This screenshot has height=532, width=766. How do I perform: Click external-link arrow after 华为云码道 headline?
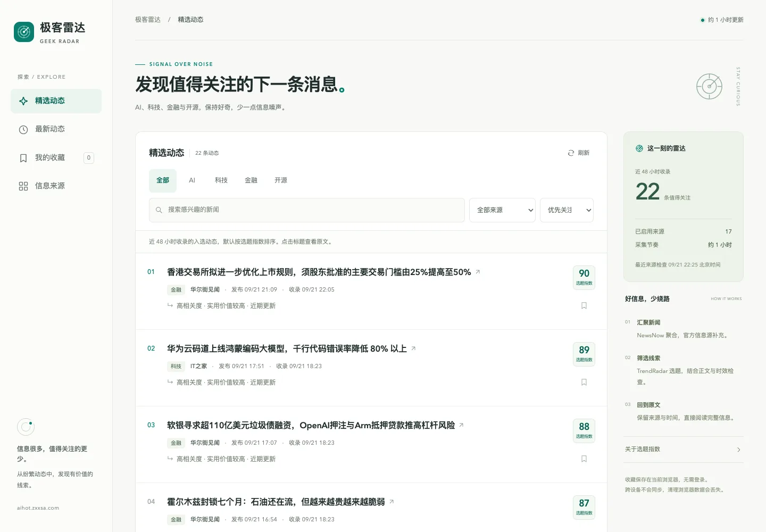pyautogui.click(x=413, y=348)
